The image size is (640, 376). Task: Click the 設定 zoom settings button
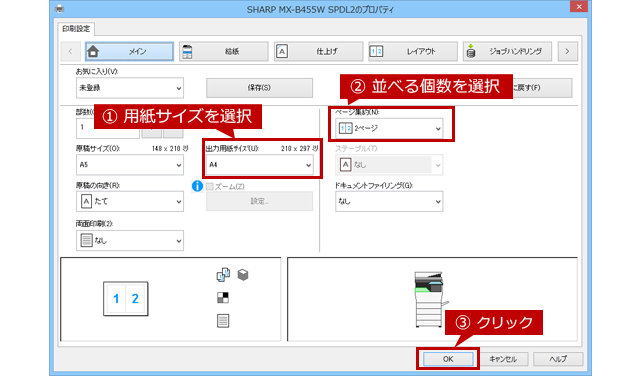259,201
